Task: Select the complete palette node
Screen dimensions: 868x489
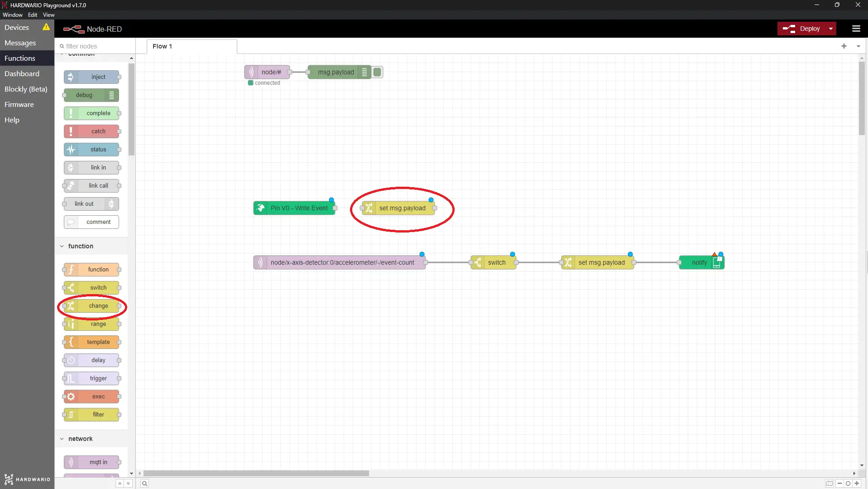Action: tap(91, 113)
